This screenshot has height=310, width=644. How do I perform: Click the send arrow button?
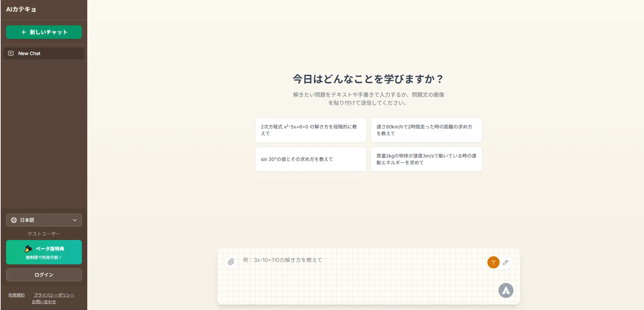tap(506, 290)
